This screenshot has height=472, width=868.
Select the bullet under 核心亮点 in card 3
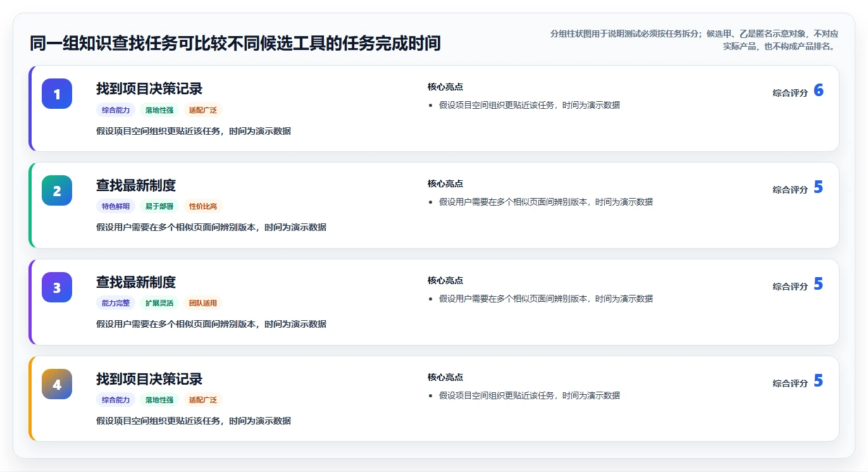click(546, 299)
